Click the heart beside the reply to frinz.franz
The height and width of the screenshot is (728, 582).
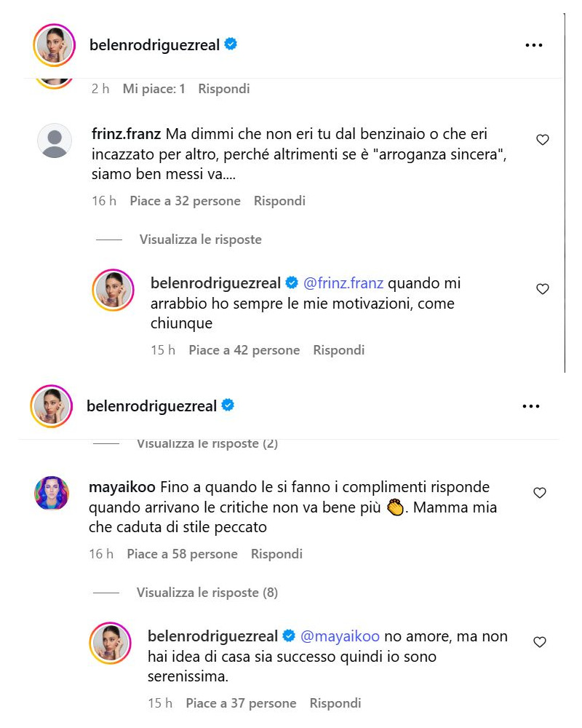point(542,289)
